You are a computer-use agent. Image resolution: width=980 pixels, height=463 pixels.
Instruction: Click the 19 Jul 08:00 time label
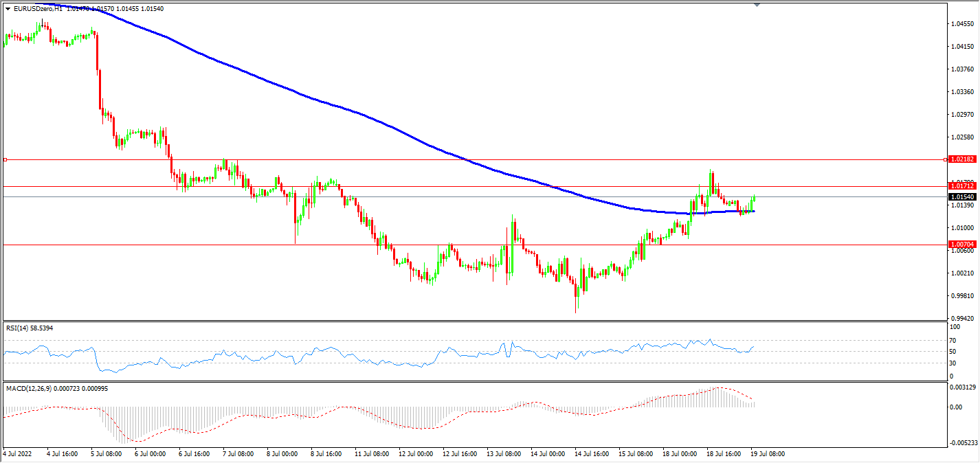tap(769, 454)
